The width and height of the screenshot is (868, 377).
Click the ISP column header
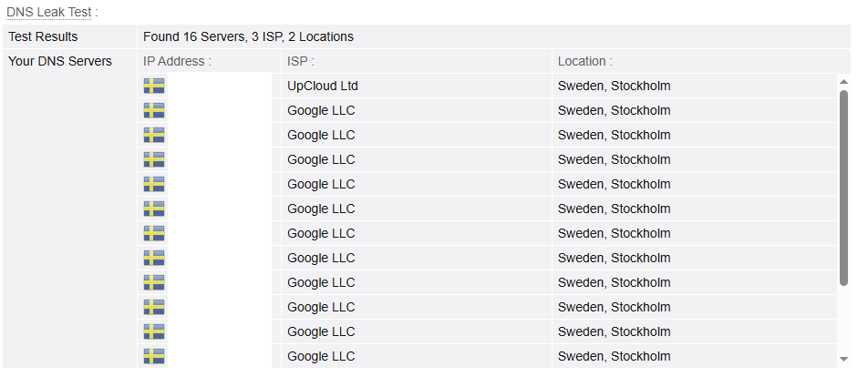click(301, 61)
